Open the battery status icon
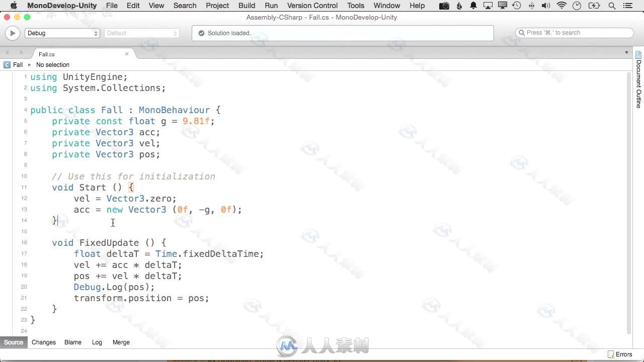The width and height of the screenshot is (644, 362). 595,6
